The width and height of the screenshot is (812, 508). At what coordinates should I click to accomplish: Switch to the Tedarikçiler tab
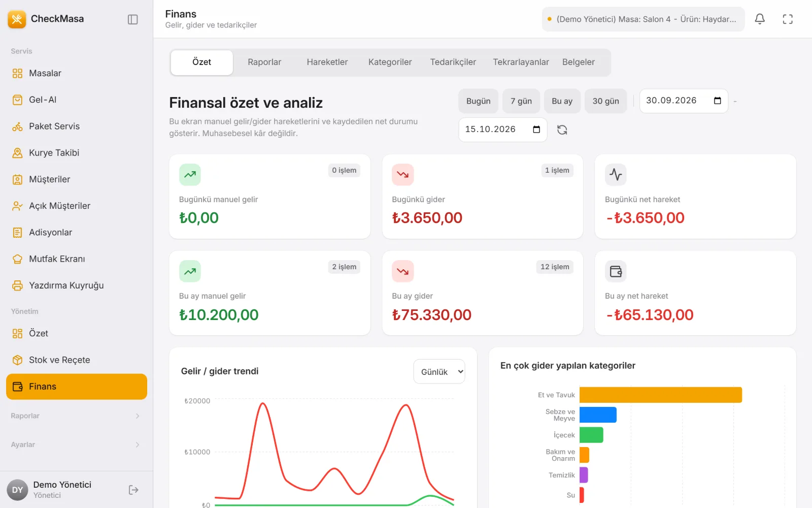(453, 62)
